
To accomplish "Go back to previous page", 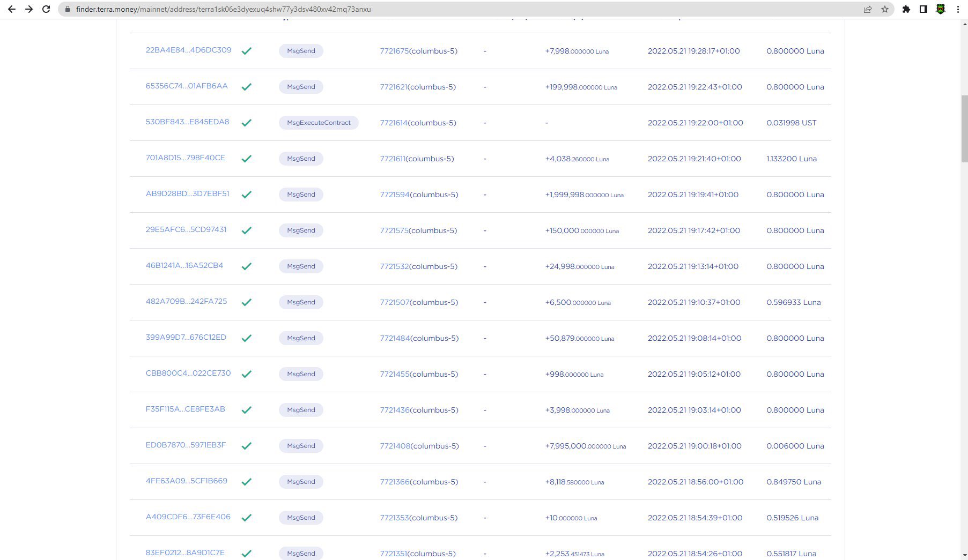I will click(x=12, y=9).
